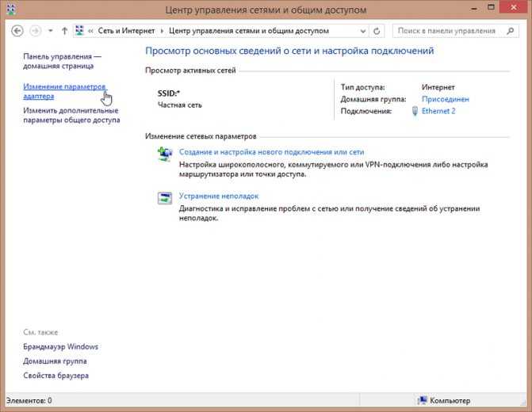Click the 'Интернет' access type value
The height and width of the screenshot is (412, 532).
tap(438, 87)
